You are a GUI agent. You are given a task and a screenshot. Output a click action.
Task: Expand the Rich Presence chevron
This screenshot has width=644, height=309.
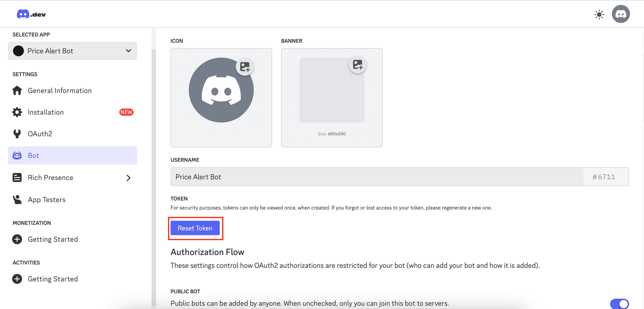pyautogui.click(x=128, y=177)
